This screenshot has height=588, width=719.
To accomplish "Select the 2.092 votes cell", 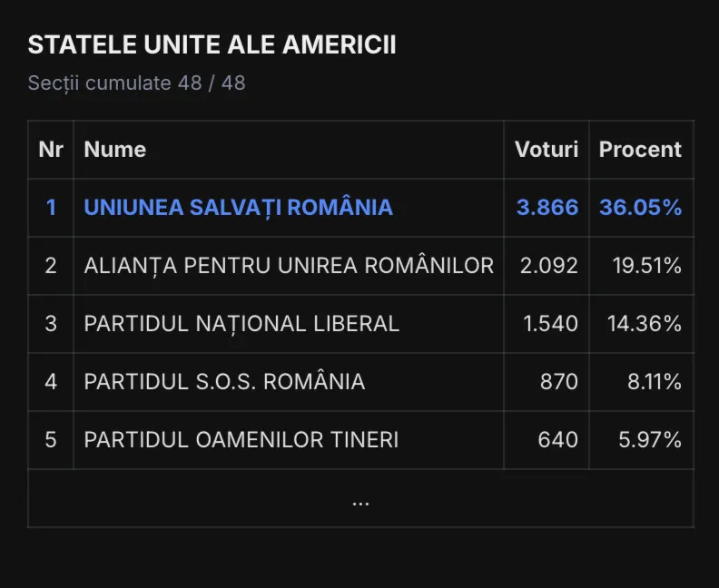I will [x=549, y=266].
